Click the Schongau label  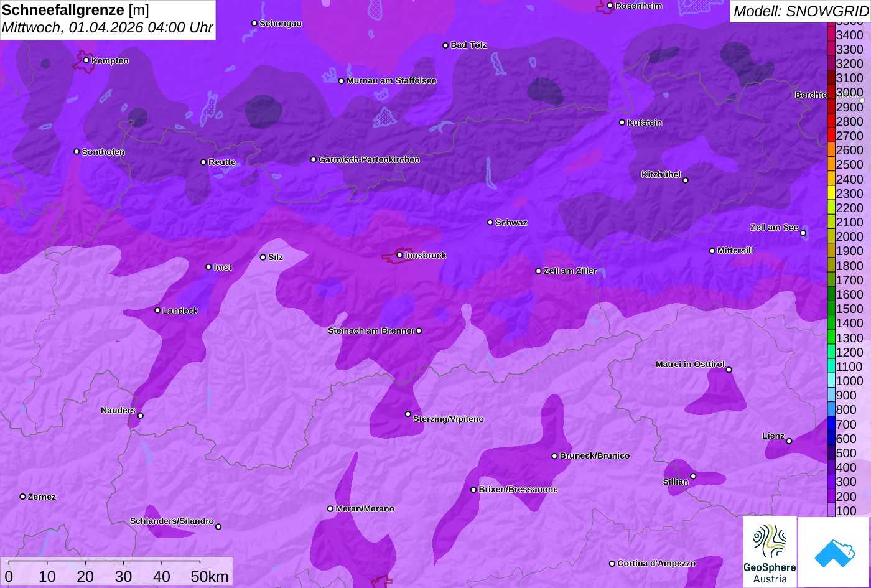click(281, 24)
